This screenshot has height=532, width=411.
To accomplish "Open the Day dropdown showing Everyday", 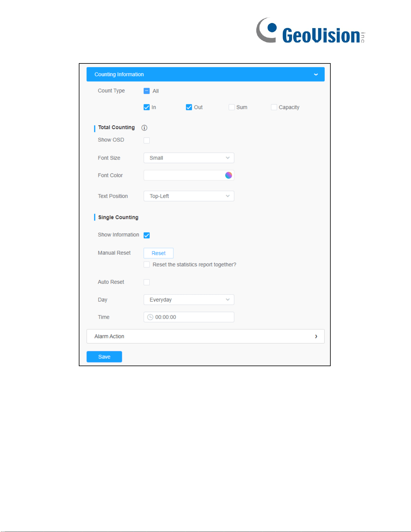I will pos(189,300).
